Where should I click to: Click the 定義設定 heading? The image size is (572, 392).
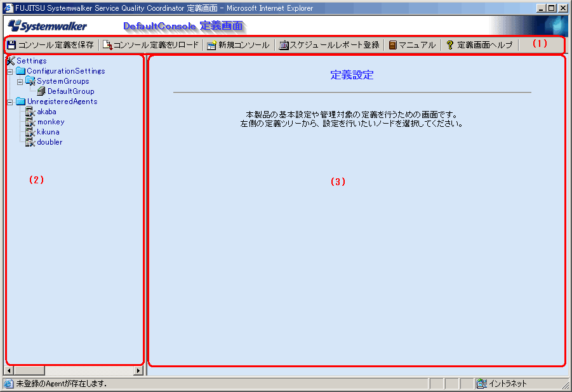352,75
